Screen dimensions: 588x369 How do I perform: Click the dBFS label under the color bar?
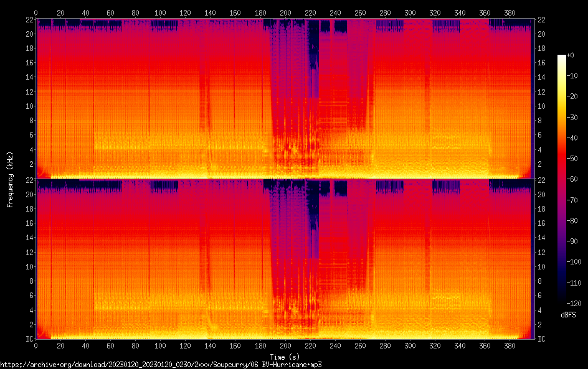[x=568, y=315]
